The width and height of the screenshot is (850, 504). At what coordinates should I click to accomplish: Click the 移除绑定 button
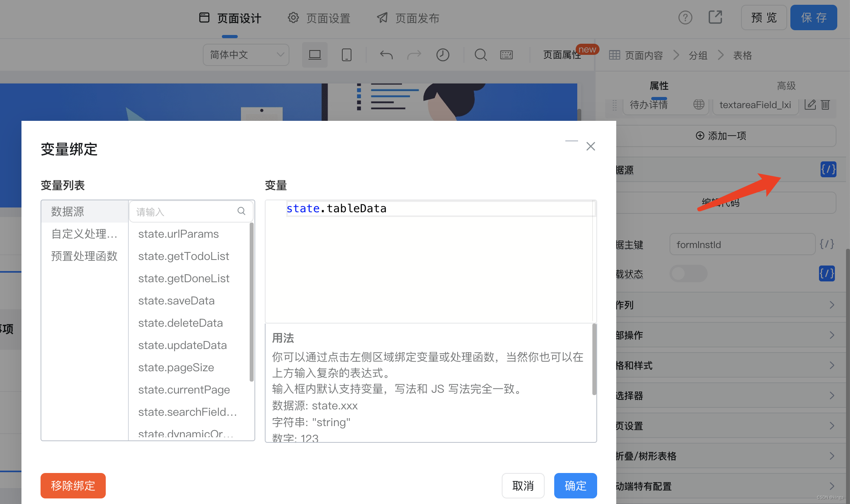[73, 485]
